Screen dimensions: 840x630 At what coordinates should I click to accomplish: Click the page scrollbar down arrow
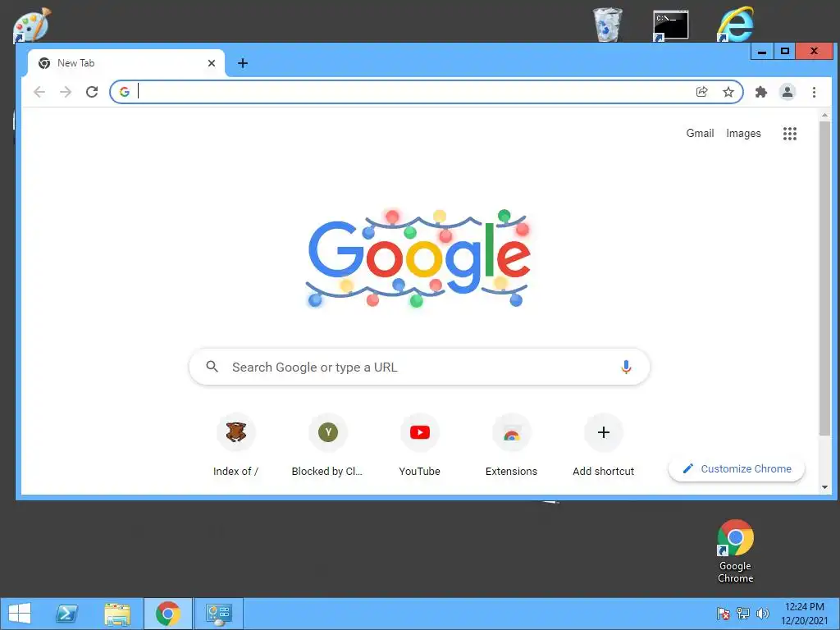point(824,487)
